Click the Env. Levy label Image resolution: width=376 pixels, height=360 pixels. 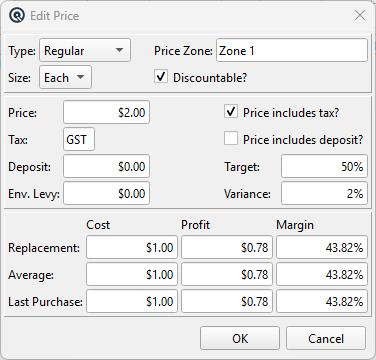34,194
